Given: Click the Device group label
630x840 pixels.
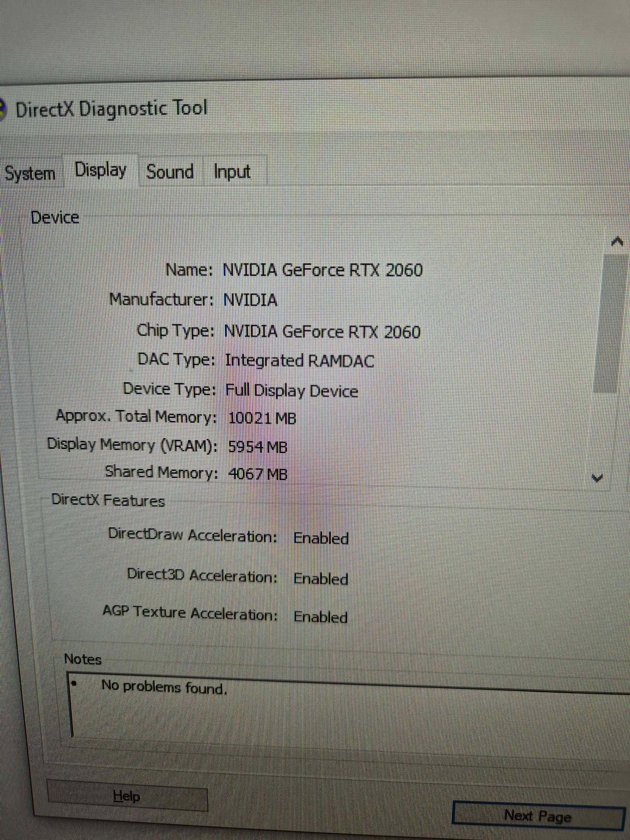Looking at the screenshot, I should (55, 218).
